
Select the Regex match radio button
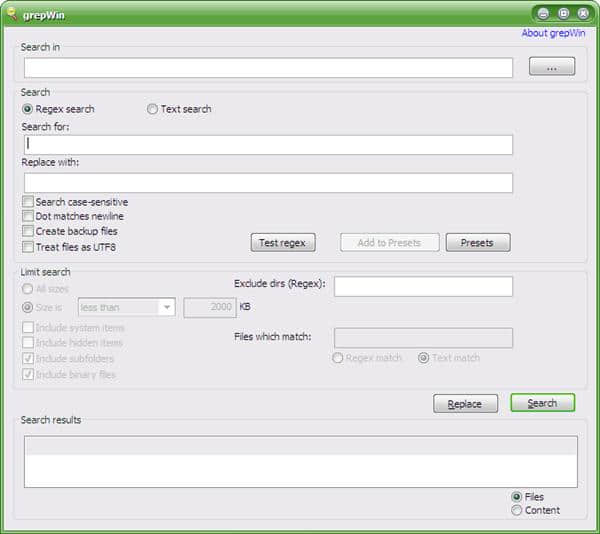[x=338, y=358]
